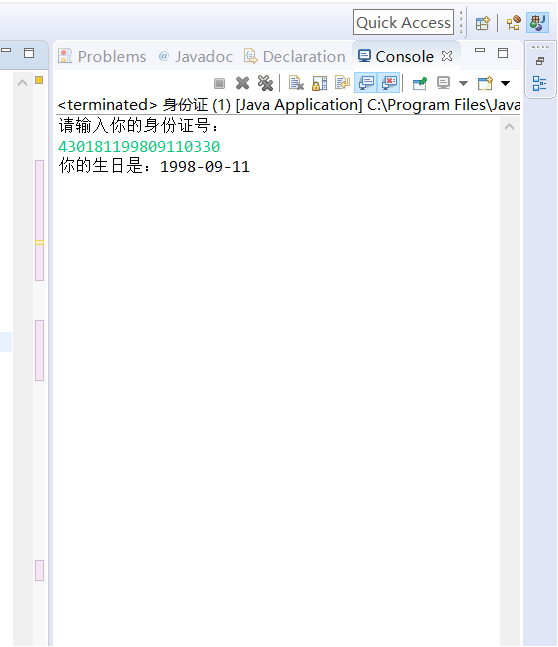Image resolution: width=558 pixels, height=647 pixels.
Task: Click the Terminate stop button in Console toolbar
Action: pyautogui.click(x=220, y=83)
